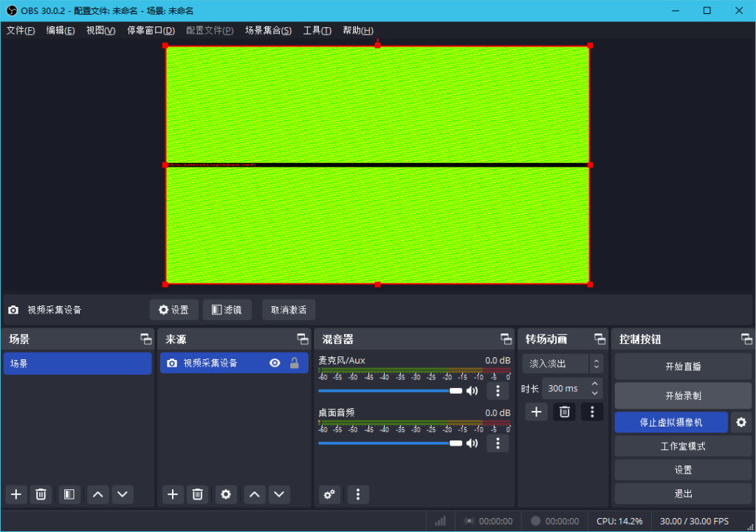Add a new scene with plus icon
Viewport: 756px width, 532px height.
coord(16,494)
